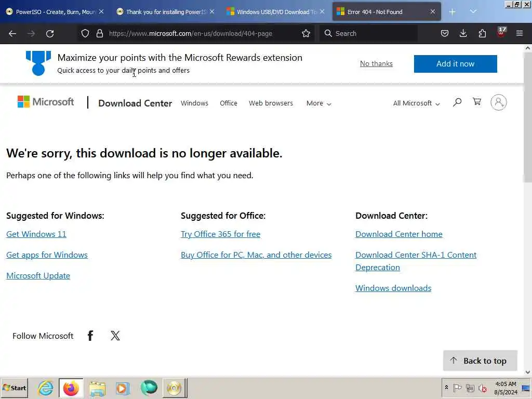Open the Windows menu in Download Center
Screen dimensions: 532x399
(194, 103)
